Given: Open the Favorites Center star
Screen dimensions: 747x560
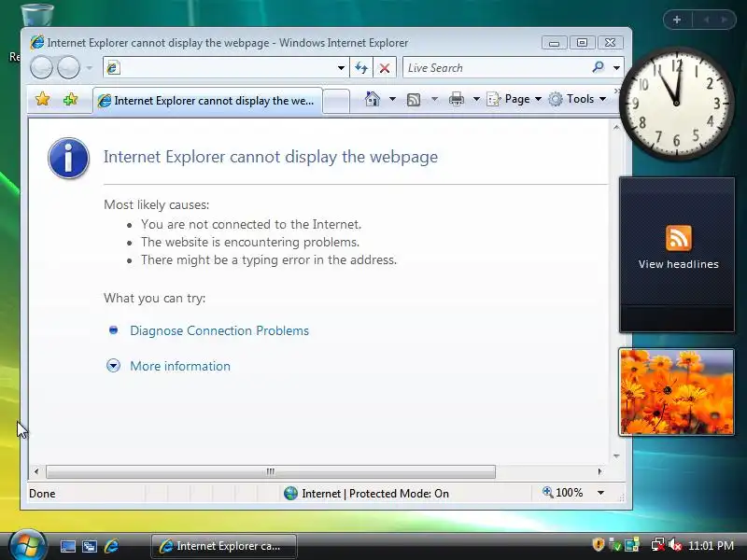Looking at the screenshot, I should 42,99.
